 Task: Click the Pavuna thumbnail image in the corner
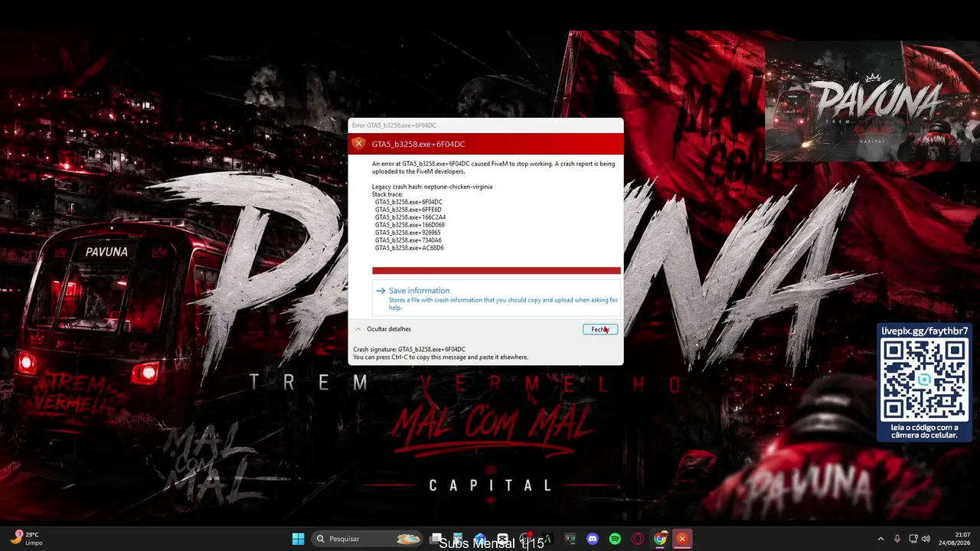[872, 100]
